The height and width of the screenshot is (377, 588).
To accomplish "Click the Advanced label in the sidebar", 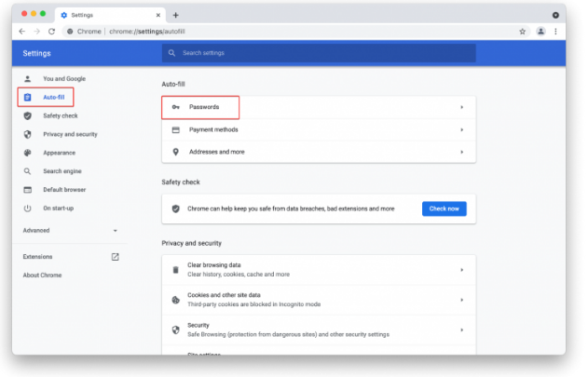I will pyautogui.click(x=36, y=231).
